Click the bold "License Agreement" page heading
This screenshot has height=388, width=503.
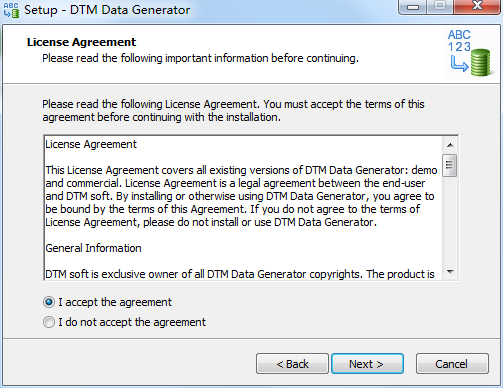coord(81,42)
